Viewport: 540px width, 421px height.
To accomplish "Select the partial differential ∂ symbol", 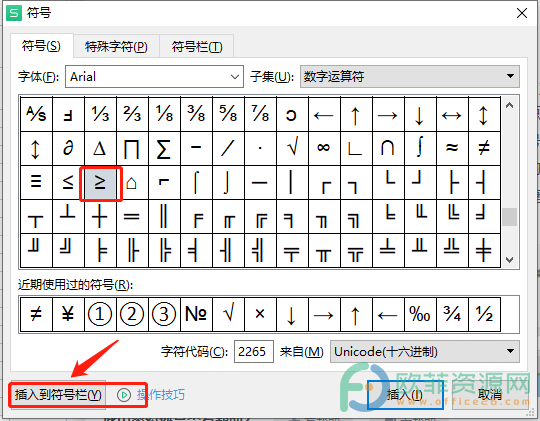I will click(68, 148).
